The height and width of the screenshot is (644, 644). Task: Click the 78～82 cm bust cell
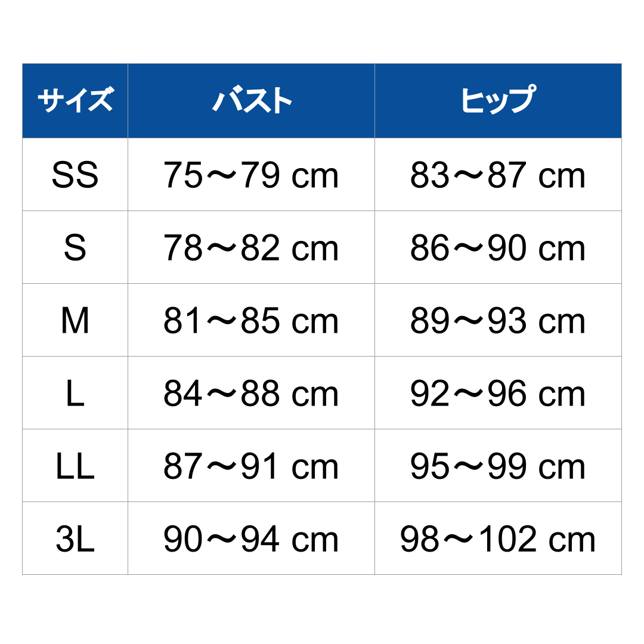(x=251, y=248)
